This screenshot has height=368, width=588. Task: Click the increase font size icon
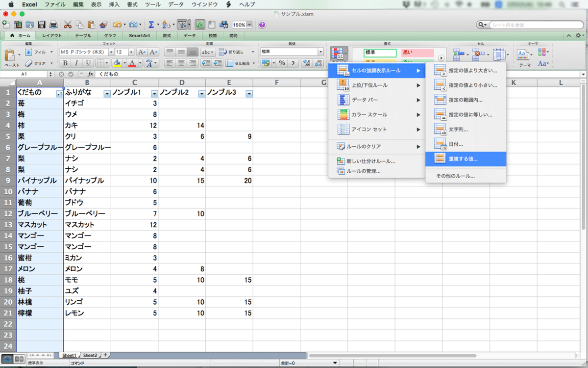[x=142, y=52]
